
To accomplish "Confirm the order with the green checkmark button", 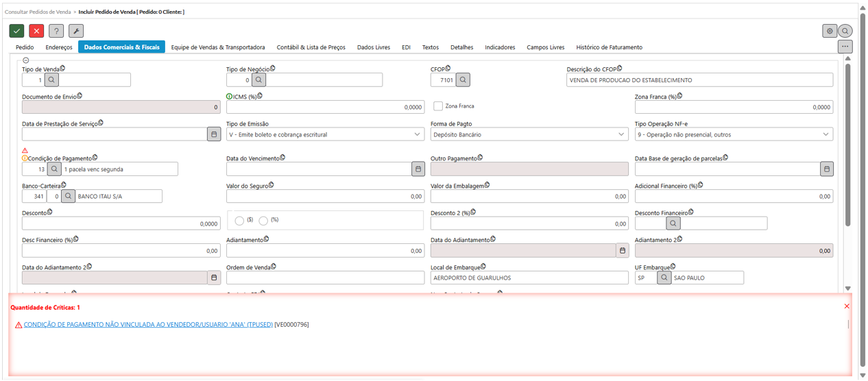I will coord(17,31).
